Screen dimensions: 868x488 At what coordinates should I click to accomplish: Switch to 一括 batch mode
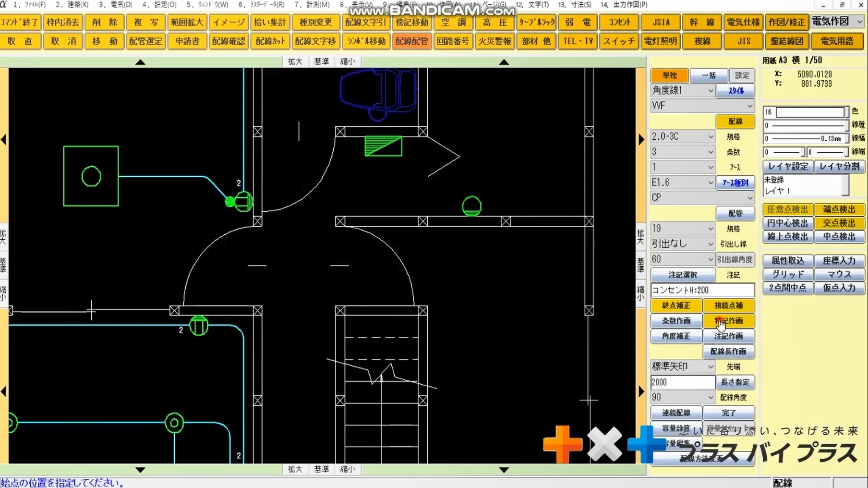709,75
